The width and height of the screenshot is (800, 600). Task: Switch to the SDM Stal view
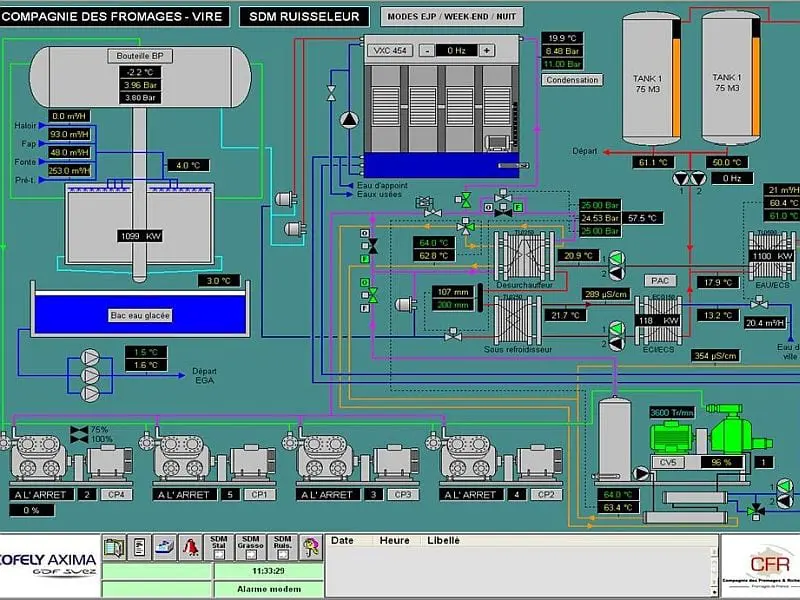(x=220, y=546)
